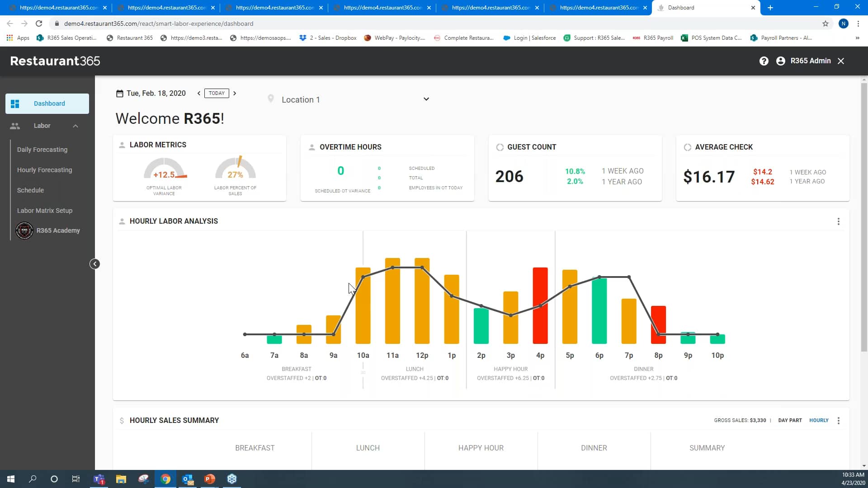Collapse the left navigation panel arrow
Image resolution: width=868 pixels, height=488 pixels.
coord(94,263)
